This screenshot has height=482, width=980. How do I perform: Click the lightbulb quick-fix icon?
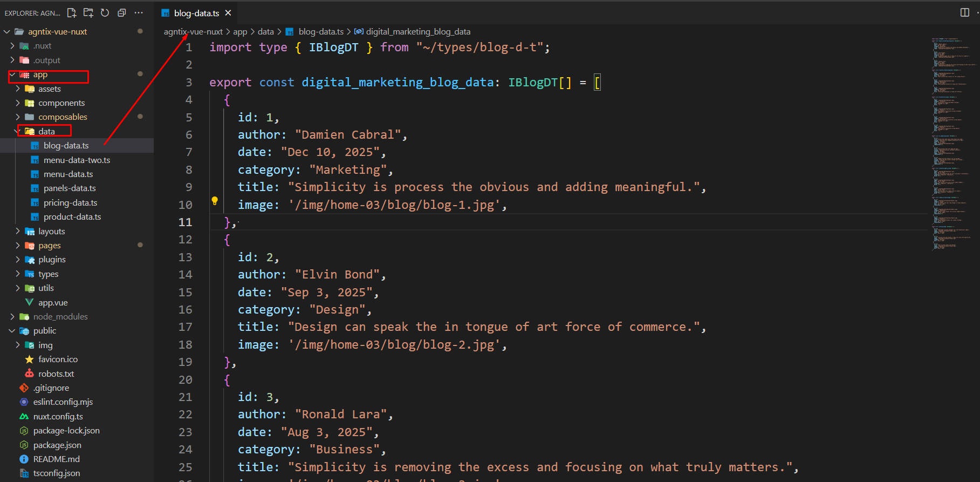tap(215, 201)
